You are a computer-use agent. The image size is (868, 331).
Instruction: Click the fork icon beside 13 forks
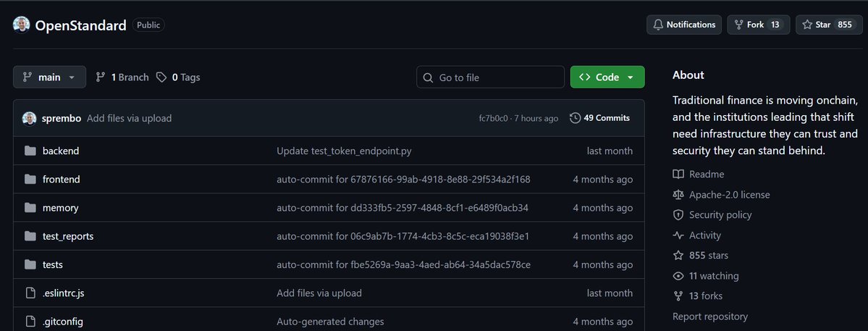point(678,296)
